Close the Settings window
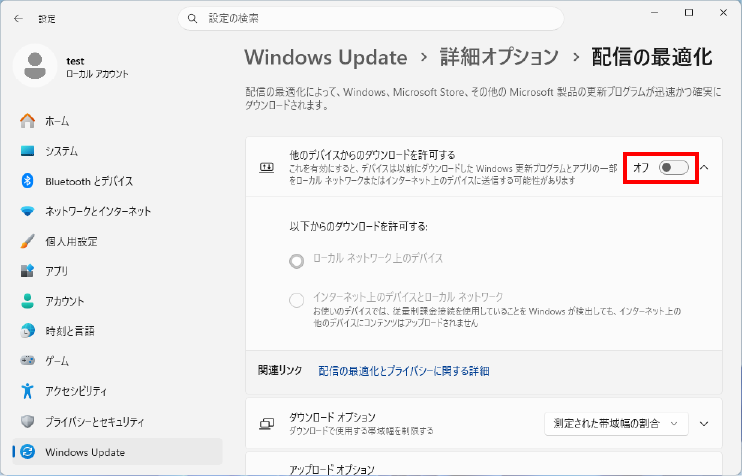742x476 pixels. pos(723,13)
